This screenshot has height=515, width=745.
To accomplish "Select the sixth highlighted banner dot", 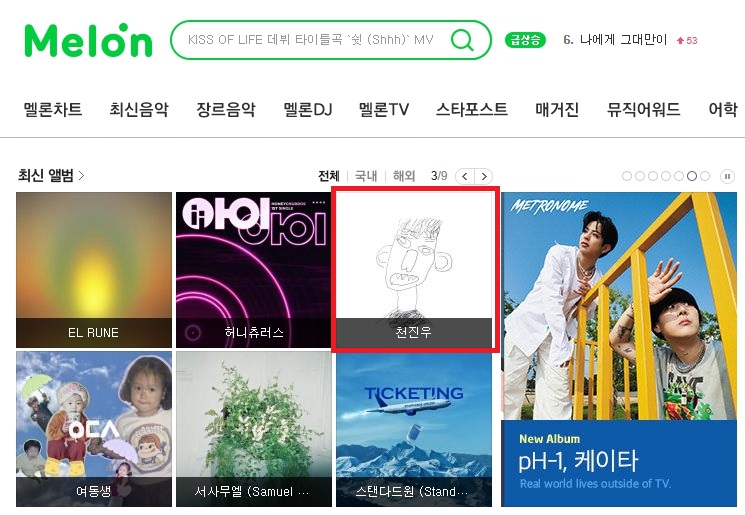I will pyautogui.click(x=692, y=176).
